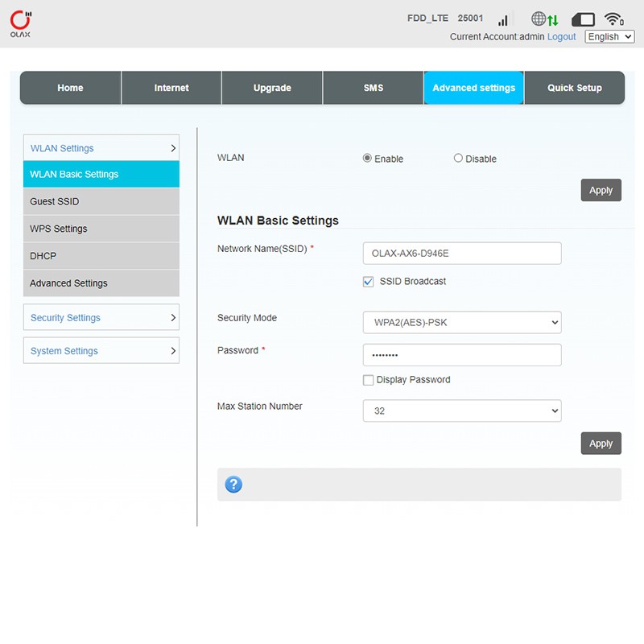Click the Network Name SSID input field
644x644 pixels.
[x=462, y=254]
